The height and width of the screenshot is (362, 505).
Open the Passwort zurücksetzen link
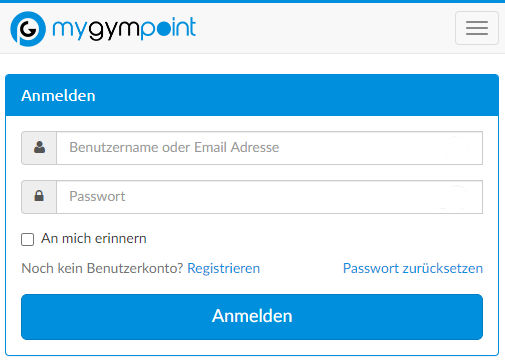413,268
